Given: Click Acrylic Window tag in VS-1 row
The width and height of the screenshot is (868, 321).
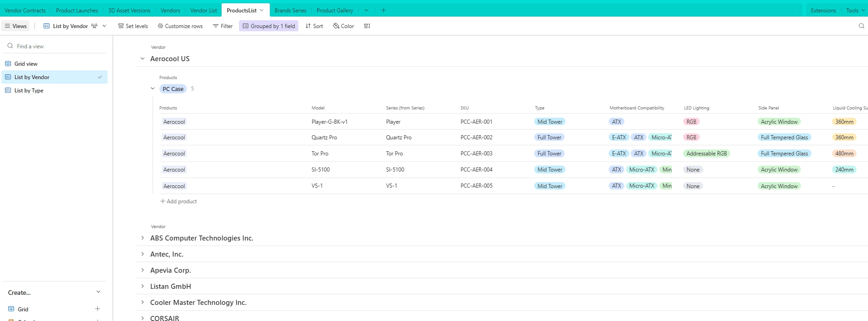Looking at the screenshot, I should (x=779, y=186).
